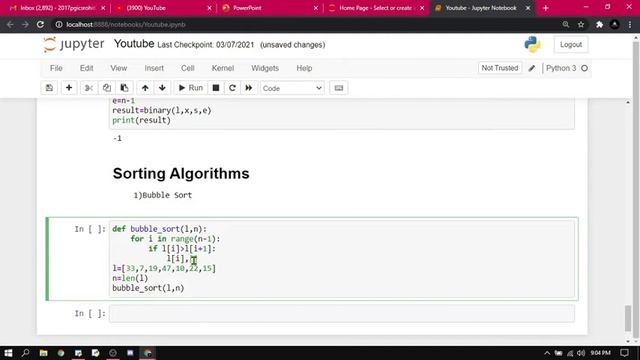Move selected cell up arrow

(145, 88)
